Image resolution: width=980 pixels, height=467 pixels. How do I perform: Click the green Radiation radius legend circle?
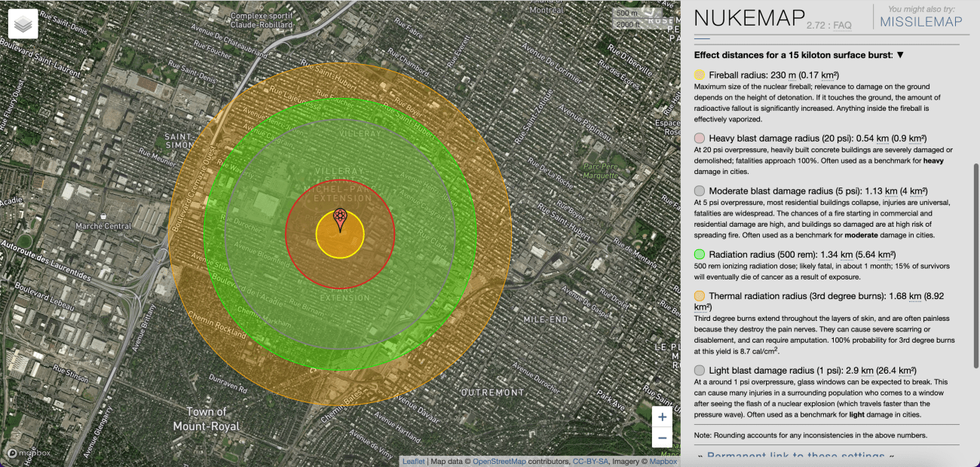coord(700,255)
